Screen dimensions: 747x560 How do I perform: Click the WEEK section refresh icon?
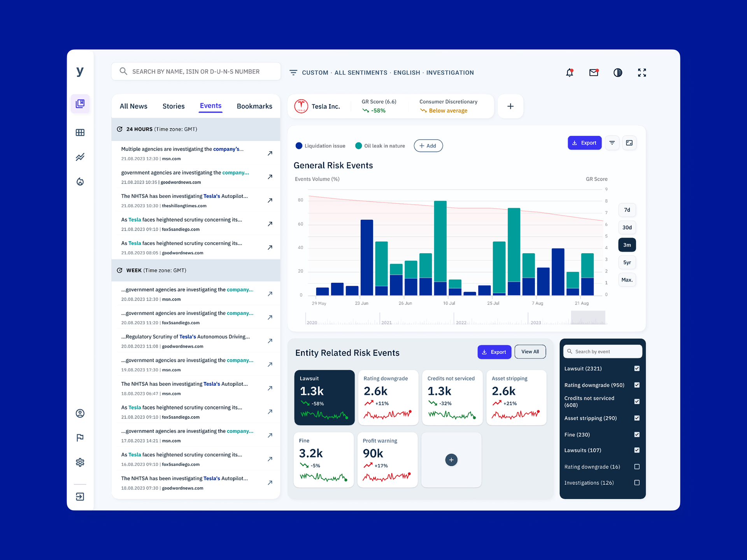120,270
